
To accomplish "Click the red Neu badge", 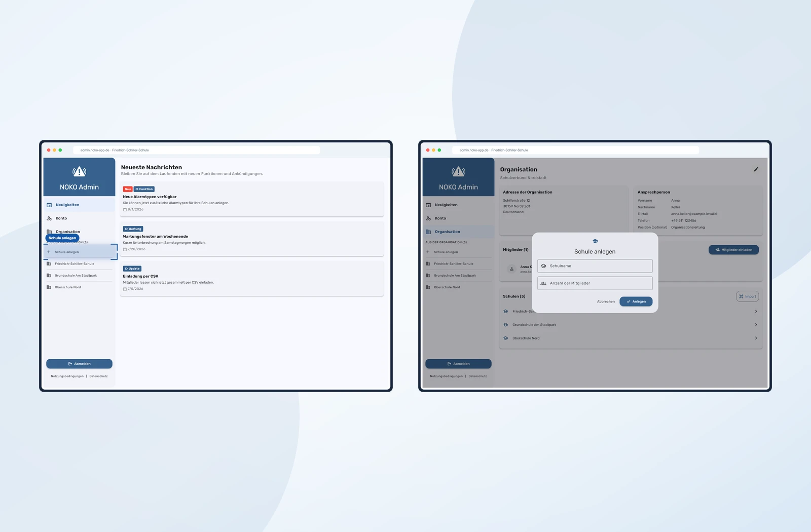I will point(128,189).
